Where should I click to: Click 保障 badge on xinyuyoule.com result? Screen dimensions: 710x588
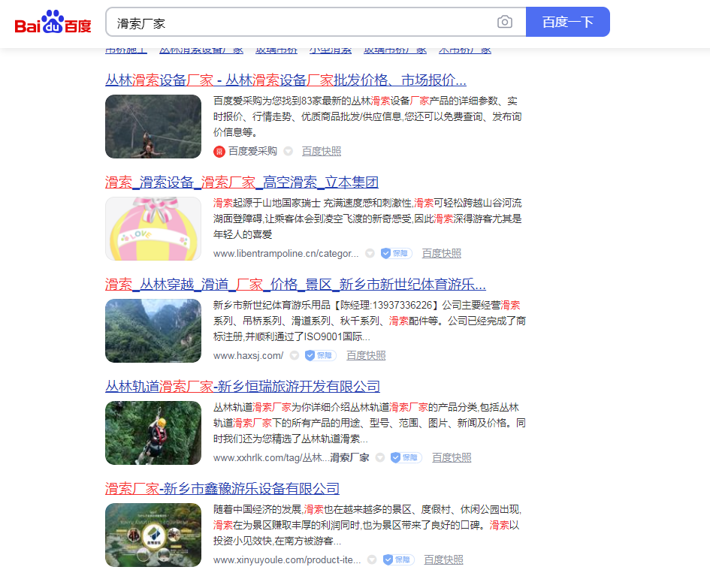tap(398, 560)
